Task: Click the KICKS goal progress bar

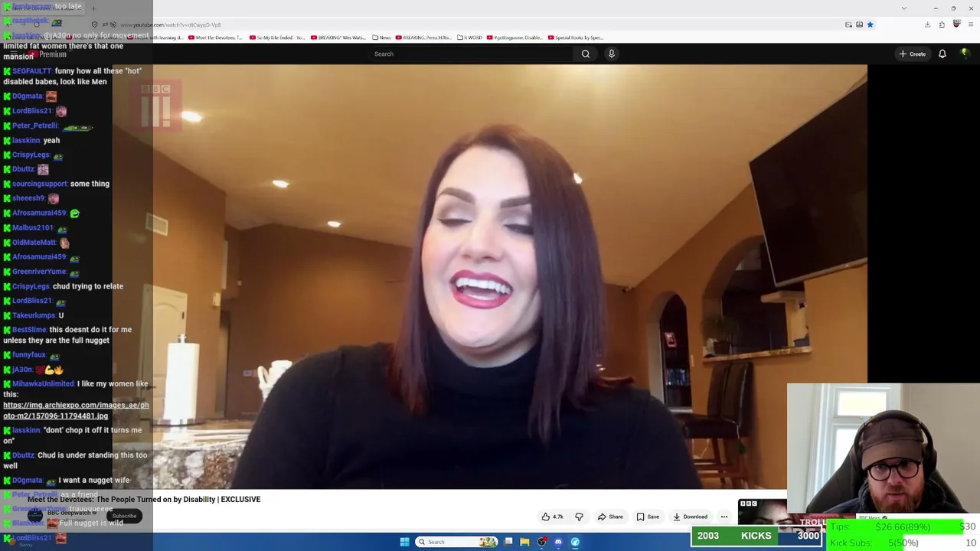Action: (756, 536)
